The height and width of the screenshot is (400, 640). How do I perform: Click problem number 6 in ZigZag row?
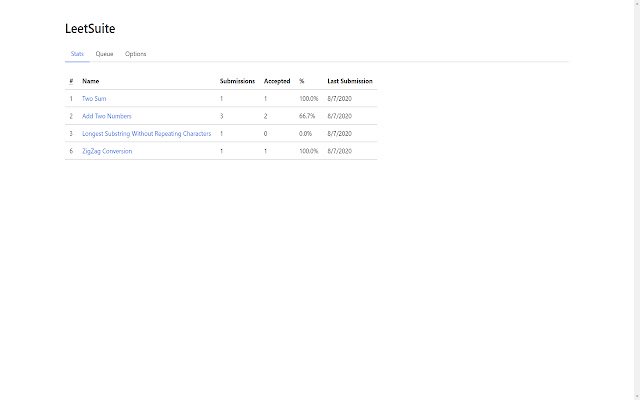tap(71, 151)
